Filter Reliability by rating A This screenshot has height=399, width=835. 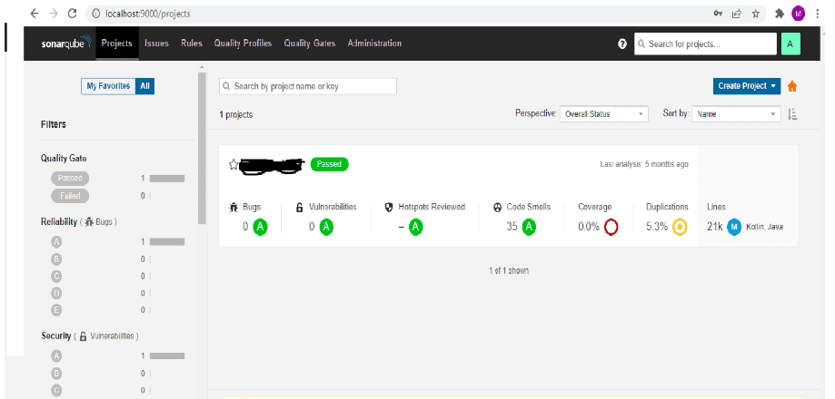tap(56, 242)
